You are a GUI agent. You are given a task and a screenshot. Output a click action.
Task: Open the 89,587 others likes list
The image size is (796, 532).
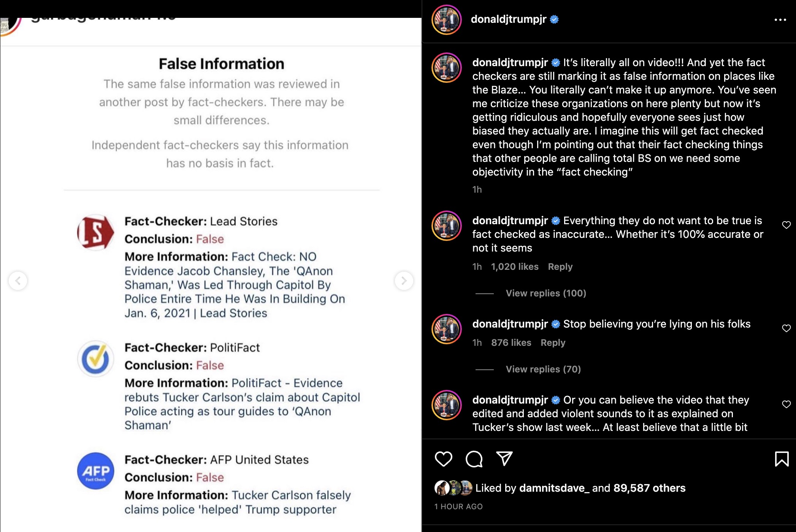(x=649, y=488)
